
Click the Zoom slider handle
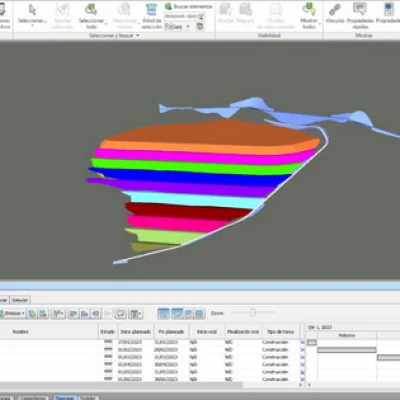pos(253,312)
